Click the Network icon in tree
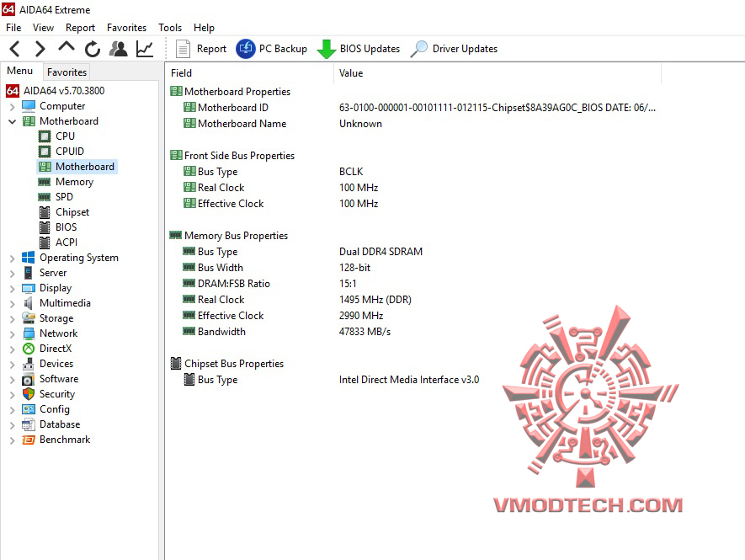The width and height of the screenshot is (745, 560). 29,333
